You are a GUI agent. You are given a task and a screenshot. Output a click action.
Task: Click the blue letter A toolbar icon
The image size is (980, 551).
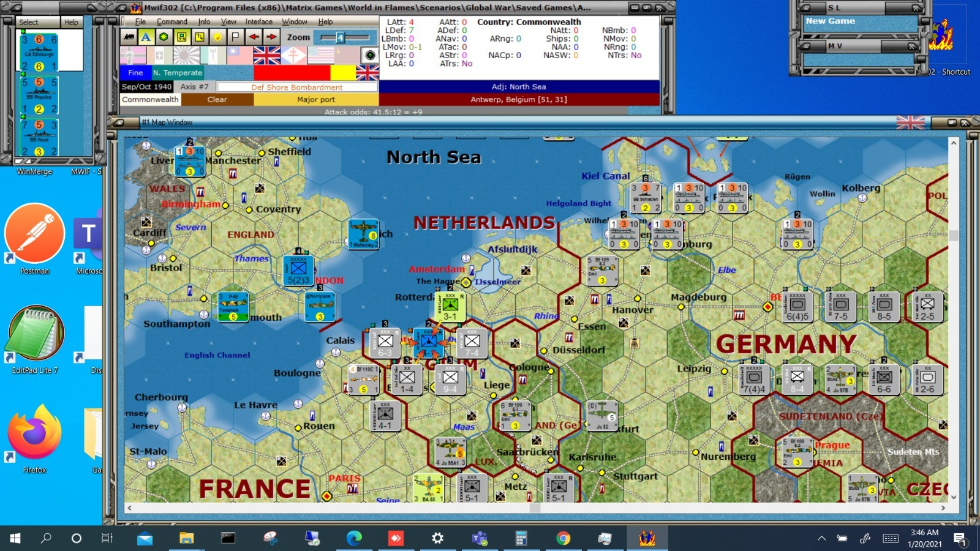(146, 37)
